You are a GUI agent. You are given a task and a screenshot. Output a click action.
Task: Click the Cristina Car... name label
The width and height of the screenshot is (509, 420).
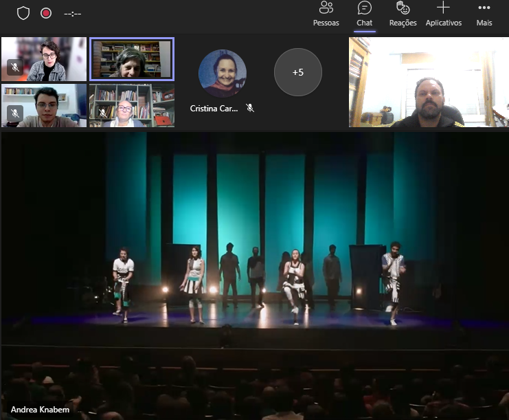pyautogui.click(x=214, y=109)
